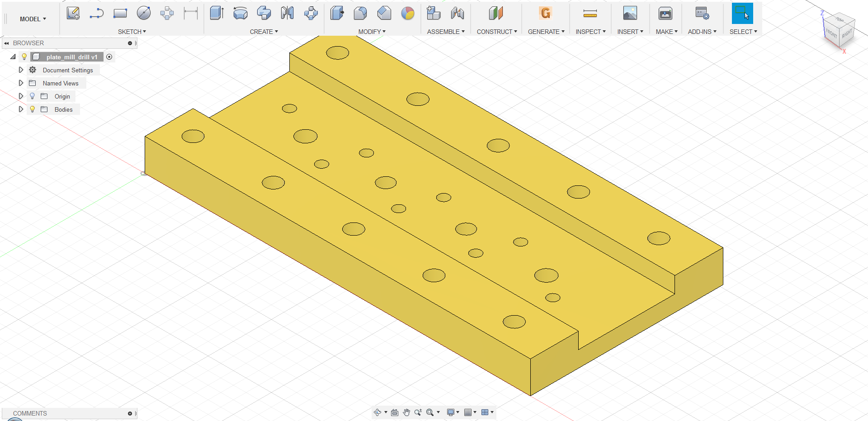Select the Create Sketch tool
Image resolution: width=868 pixels, height=421 pixels.
click(x=73, y=14)
